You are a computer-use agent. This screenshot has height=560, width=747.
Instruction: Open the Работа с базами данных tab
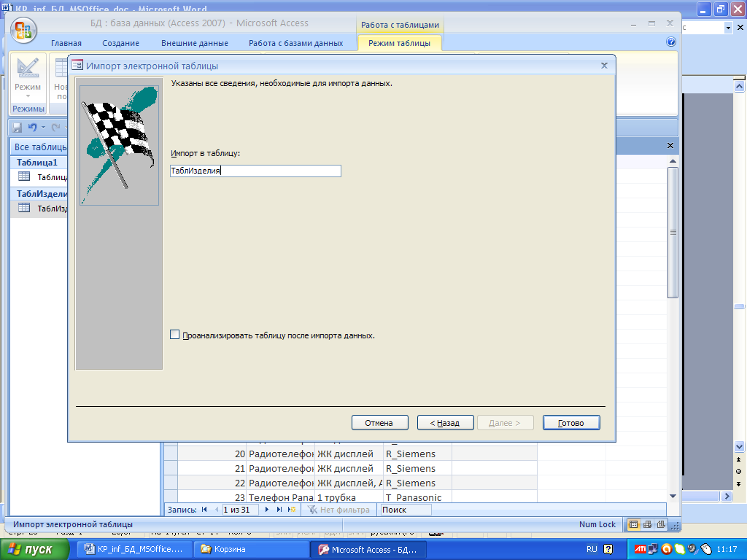coord(296,43)
